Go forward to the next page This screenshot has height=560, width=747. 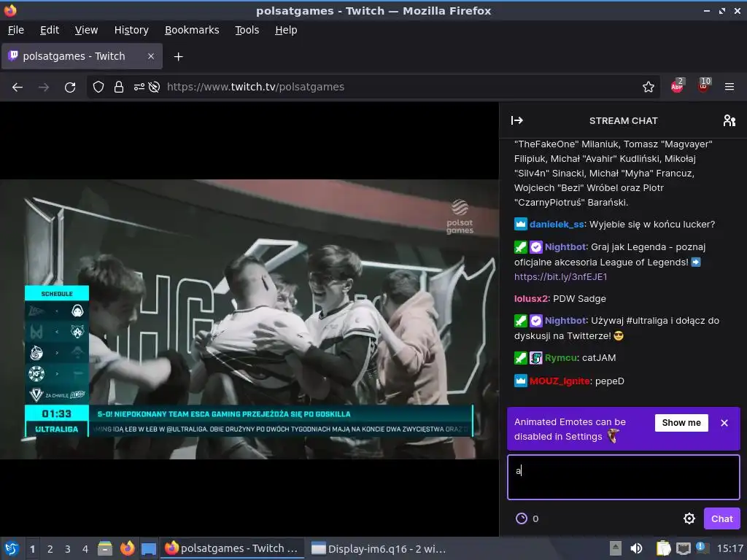[44, 87]
